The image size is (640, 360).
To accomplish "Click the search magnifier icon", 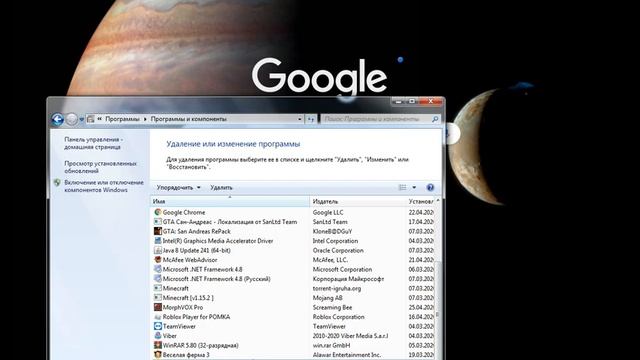I will [435, 119].
